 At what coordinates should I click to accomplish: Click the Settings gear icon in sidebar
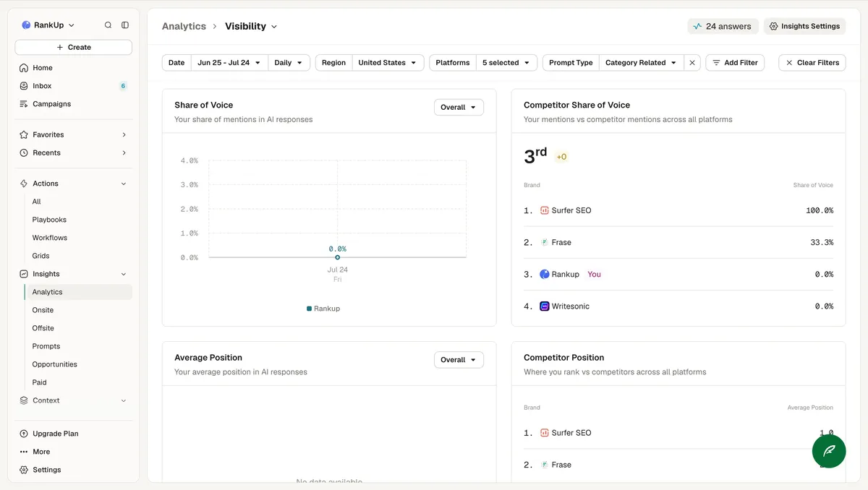(x=25, y=470)
